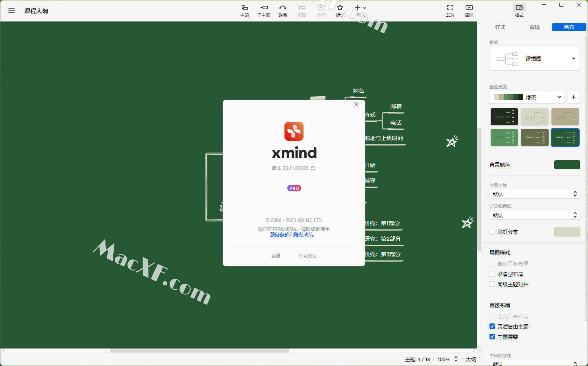Click the 外框 boundary toolbar icon
Image resolution: width=588 pixels, height=366 pixels.
[x=321, y=11]
